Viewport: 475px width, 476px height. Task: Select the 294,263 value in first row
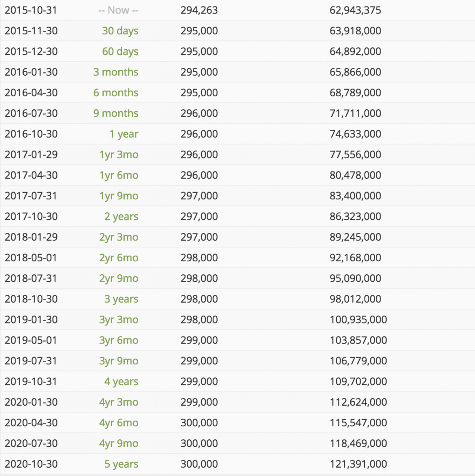pyautogui.click(x=199, y=10)
